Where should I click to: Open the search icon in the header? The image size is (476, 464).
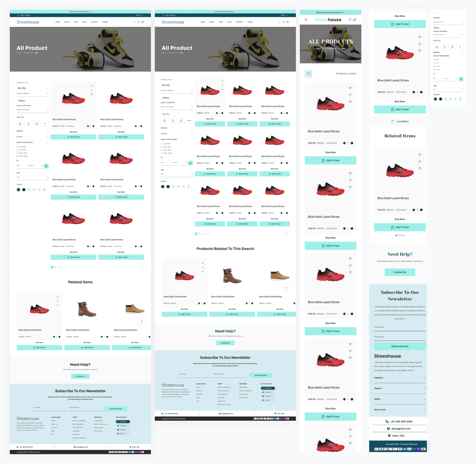(x=135, y=22)
